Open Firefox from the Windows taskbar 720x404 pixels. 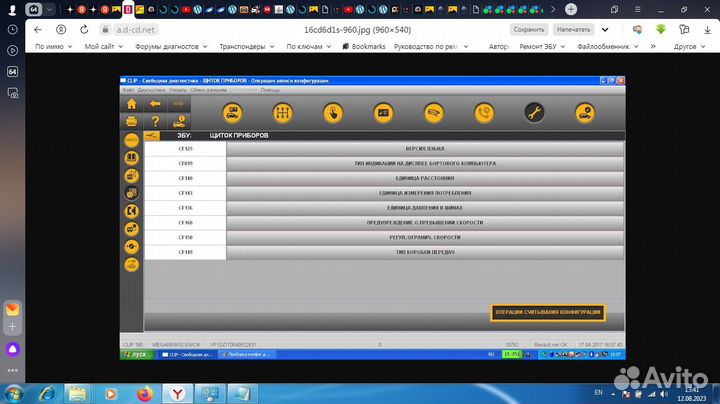pyautogui.click(x=142, y=393)
